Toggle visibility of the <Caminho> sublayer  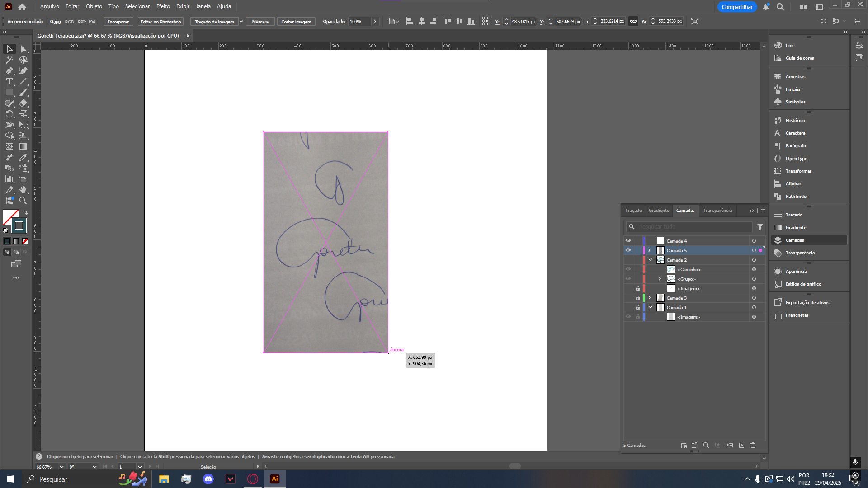point(628,269)
